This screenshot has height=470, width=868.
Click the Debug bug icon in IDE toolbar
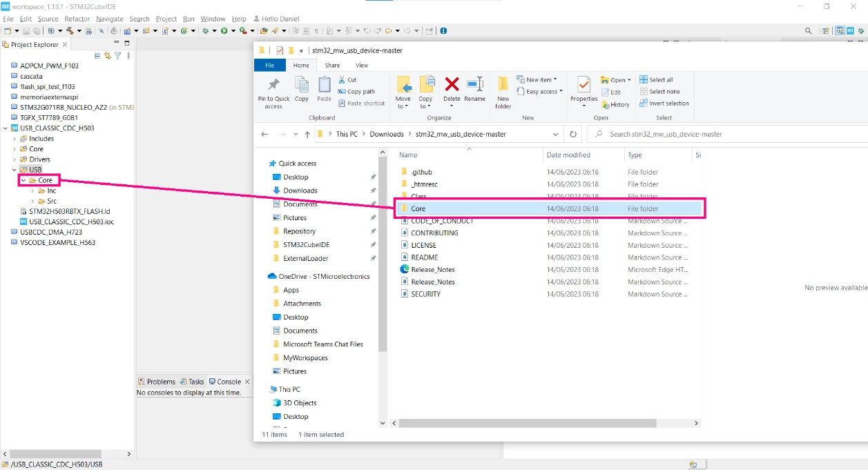pyautogui.click(x=205, y=30)
